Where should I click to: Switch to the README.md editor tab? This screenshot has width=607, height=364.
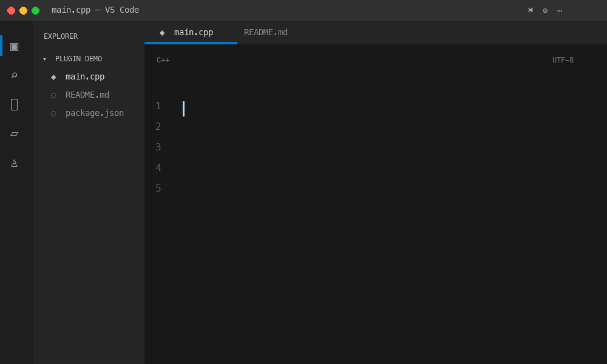[266, 33]
